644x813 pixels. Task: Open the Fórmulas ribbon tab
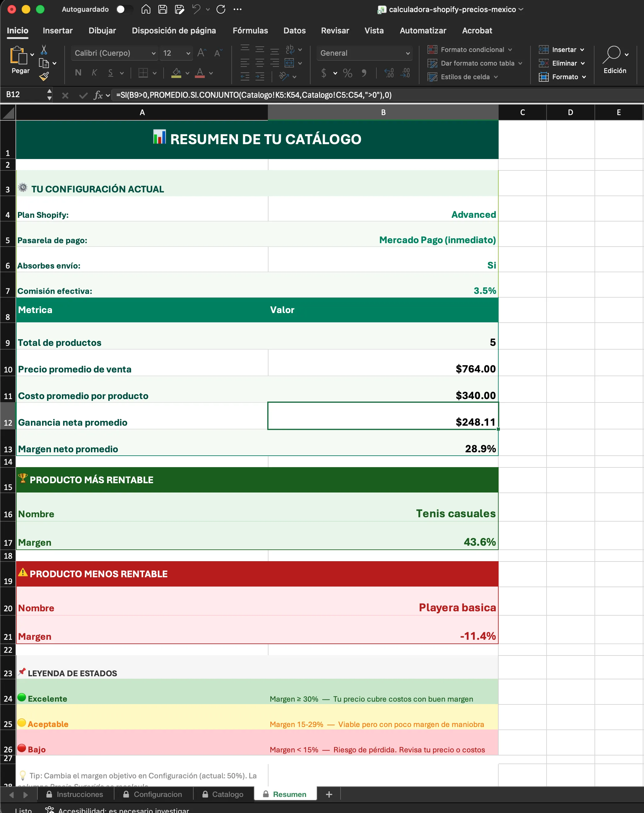click(x=250, y=31)
